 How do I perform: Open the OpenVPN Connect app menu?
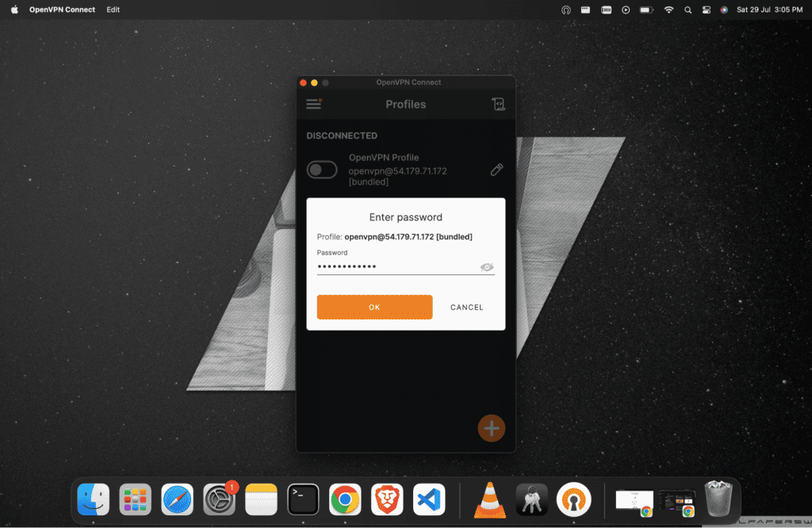point(62,10)
